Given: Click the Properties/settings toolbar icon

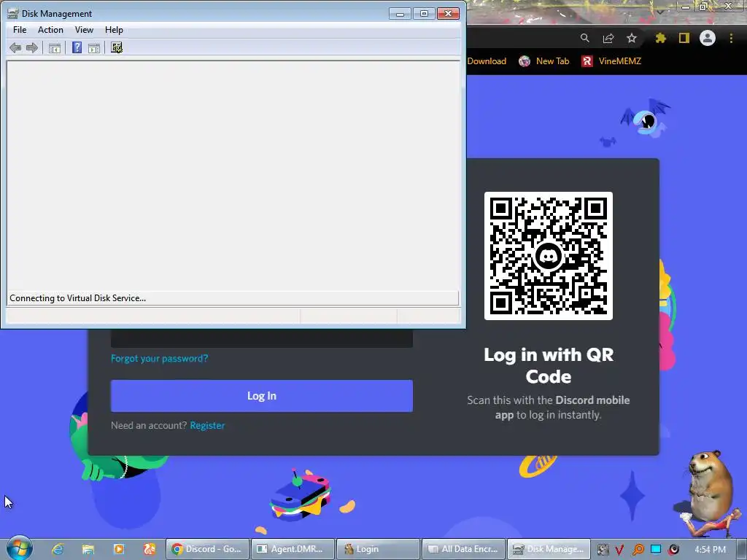Looking at the screenshot, I should point(117,47).
